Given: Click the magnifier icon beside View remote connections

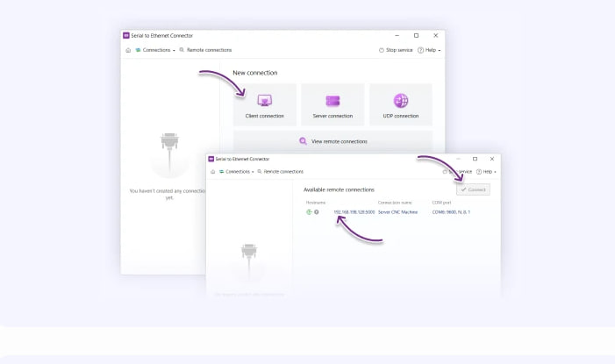Looking at the screenshot, I should click(x=303, y=141).
